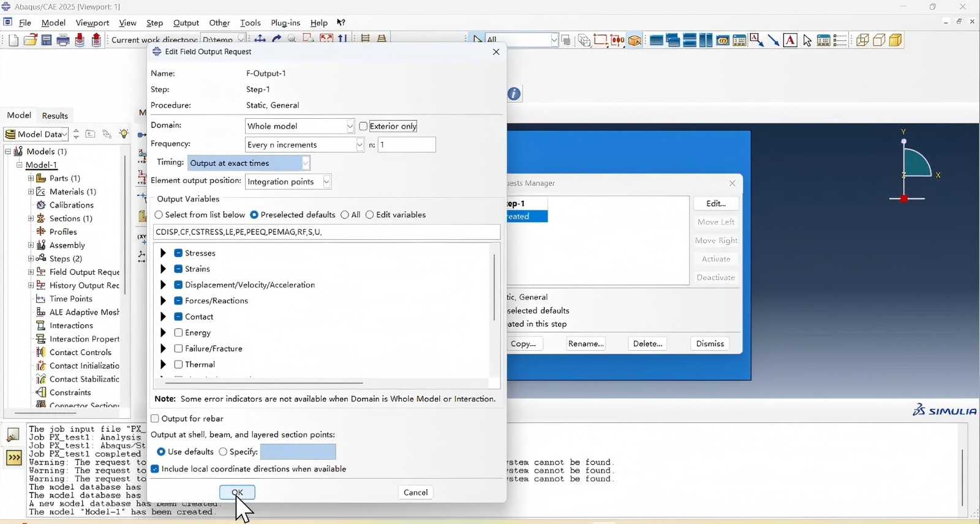980x524 pixels.
Task: Click the Dismiss button
Action: pyautogui.click(x=710, y=344)
